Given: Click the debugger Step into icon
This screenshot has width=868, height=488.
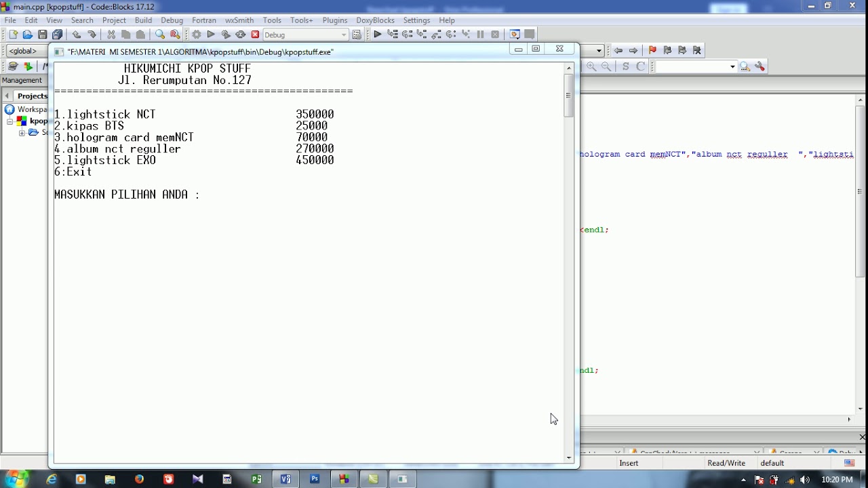Looking at the screenshot, I should 422,35.
